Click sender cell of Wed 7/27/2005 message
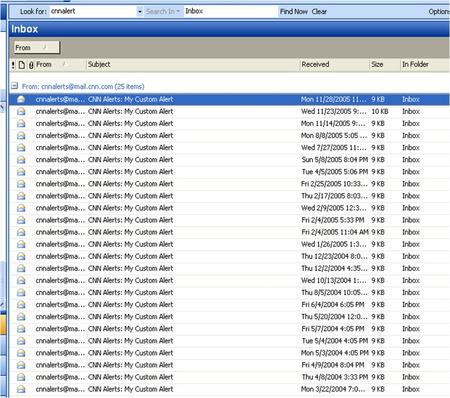Viewport: 450px width, 398px height. (x=60, y=148)
